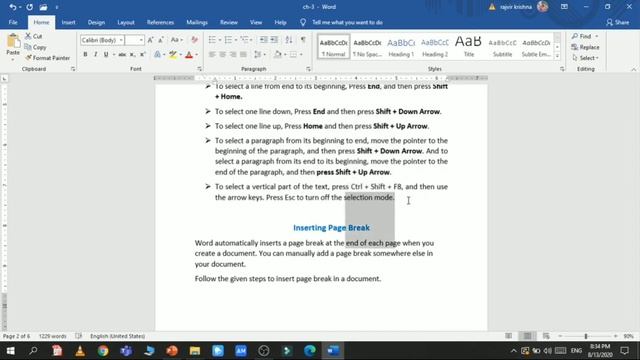Increase the paragraph indent

pyautogui.click(x=274, y=40)
